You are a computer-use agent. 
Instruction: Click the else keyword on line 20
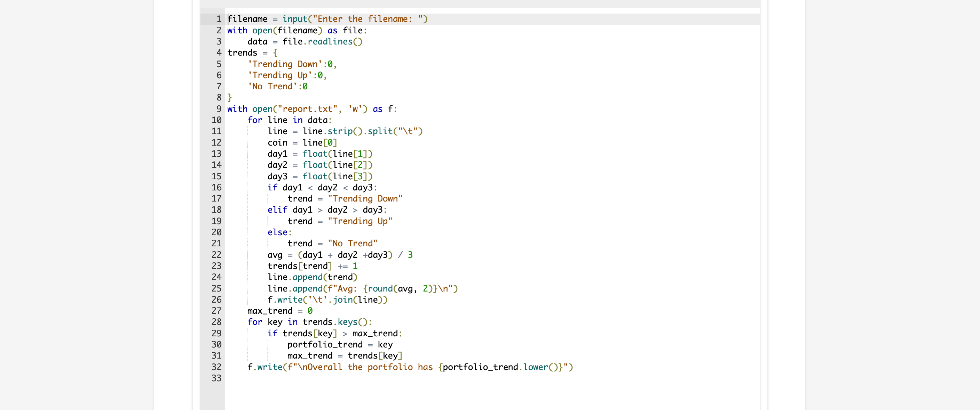click(277, 232)
